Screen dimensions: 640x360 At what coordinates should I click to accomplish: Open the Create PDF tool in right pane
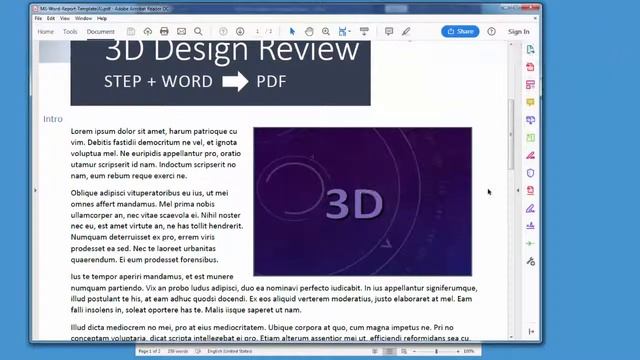pyautogui.click(x=530, y=67)
